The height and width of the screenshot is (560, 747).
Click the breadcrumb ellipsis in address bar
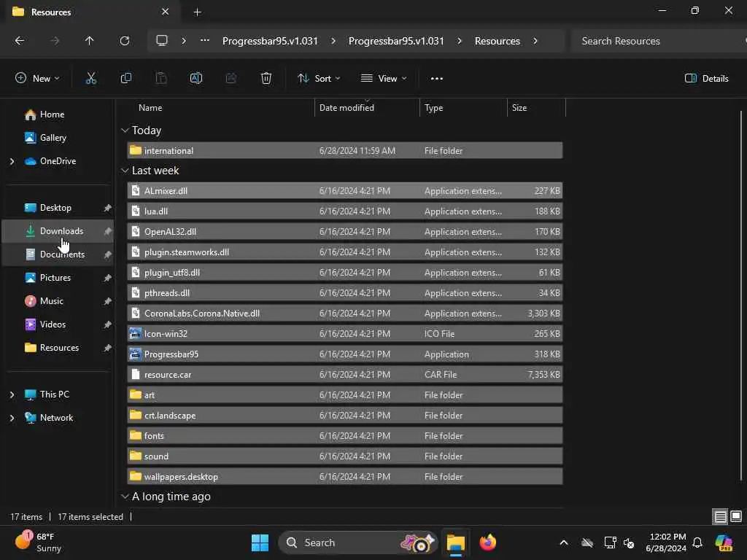(205, 41)
